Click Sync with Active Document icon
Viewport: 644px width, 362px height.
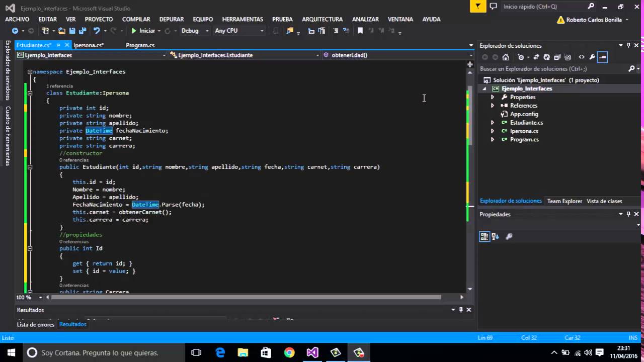click(x=536, y=57)
